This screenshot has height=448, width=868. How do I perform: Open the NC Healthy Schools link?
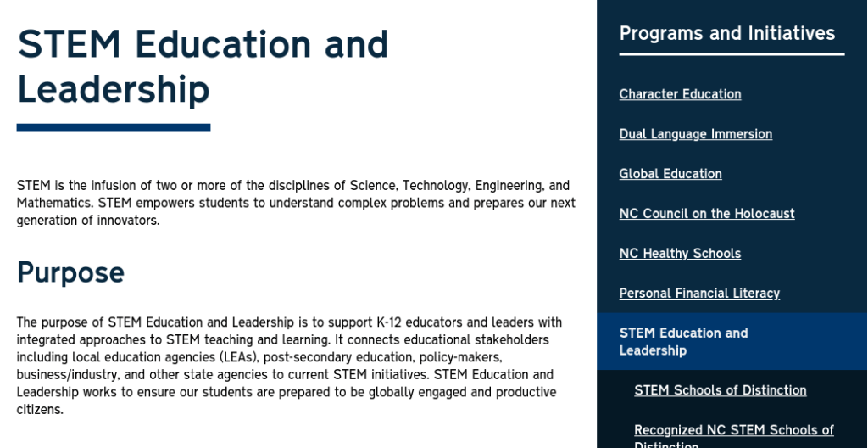click(x=680, y=254)
